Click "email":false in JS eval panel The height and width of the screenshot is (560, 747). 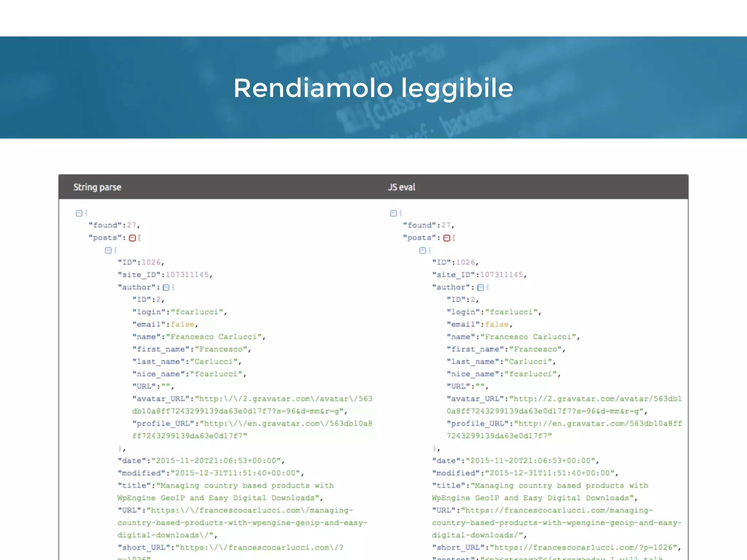(x=480, y=324)
